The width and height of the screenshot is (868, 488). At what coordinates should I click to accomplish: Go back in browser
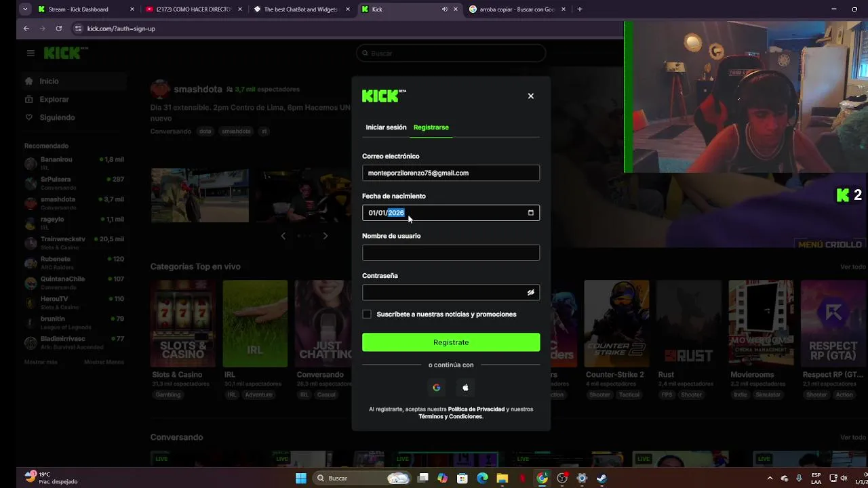point(26,28)
